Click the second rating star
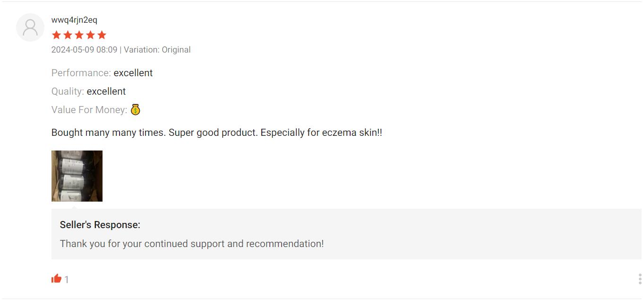This screenshot has width=644, height=301. click(68, 35)
